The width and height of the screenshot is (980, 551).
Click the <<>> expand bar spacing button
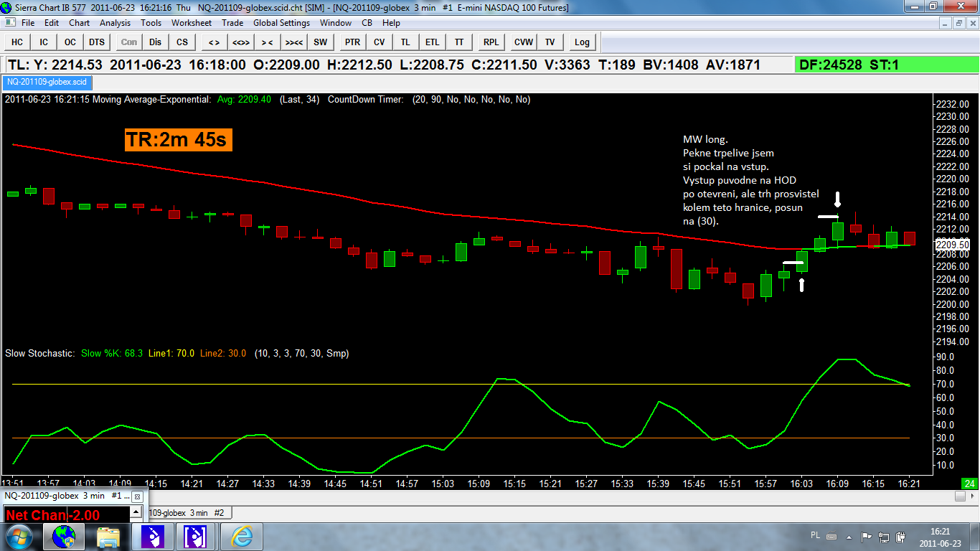[240, 42]
